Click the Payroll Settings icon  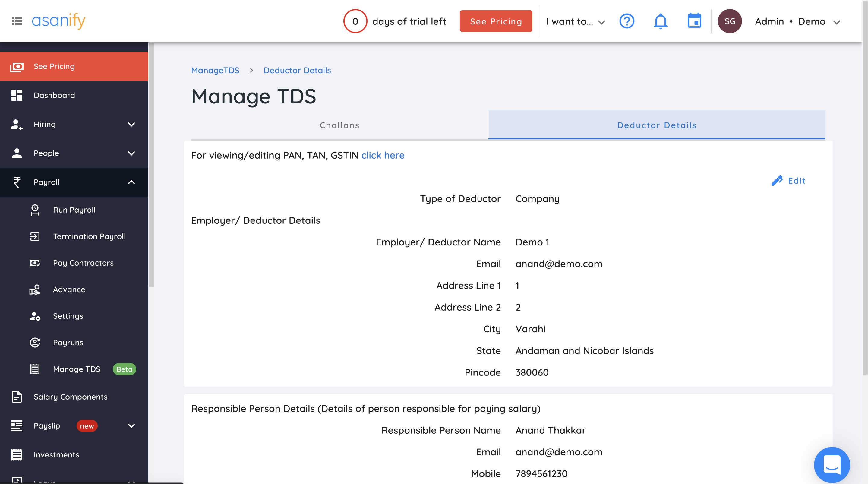[35, 316]
